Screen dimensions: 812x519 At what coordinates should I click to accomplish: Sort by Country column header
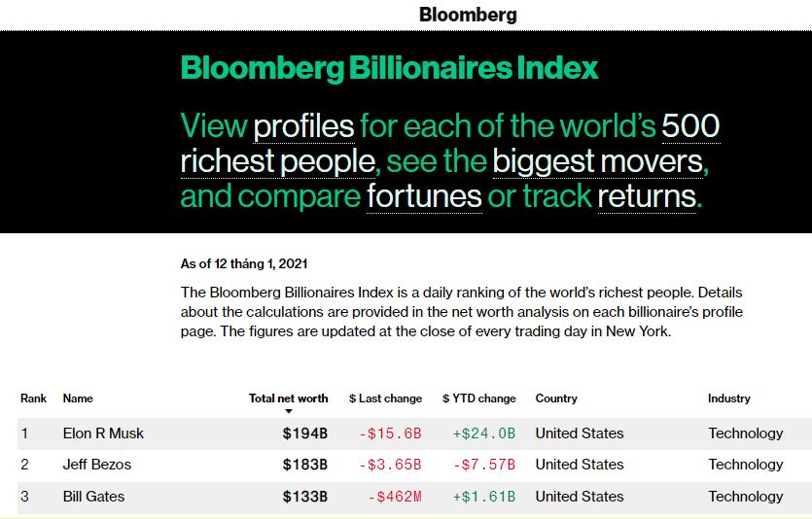point(556,398)
